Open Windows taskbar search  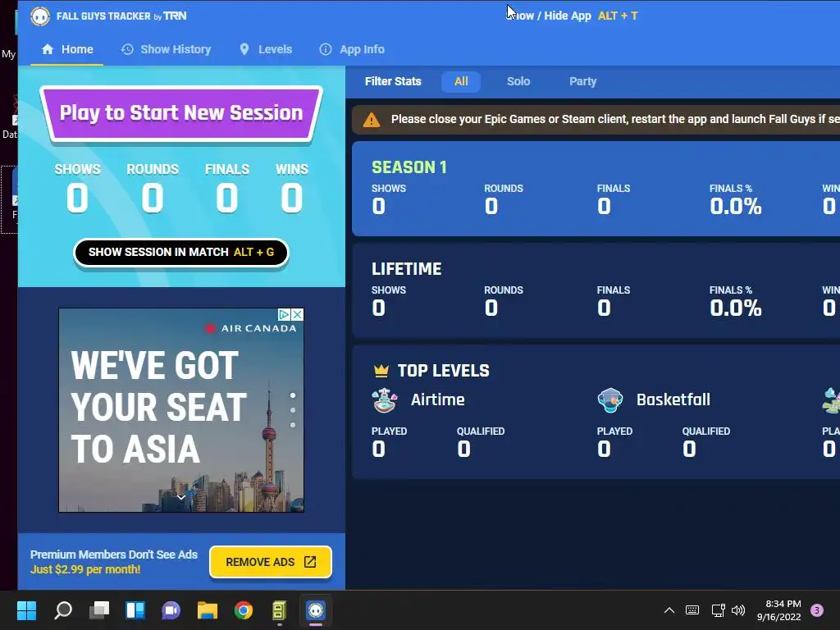coord(63,610)
